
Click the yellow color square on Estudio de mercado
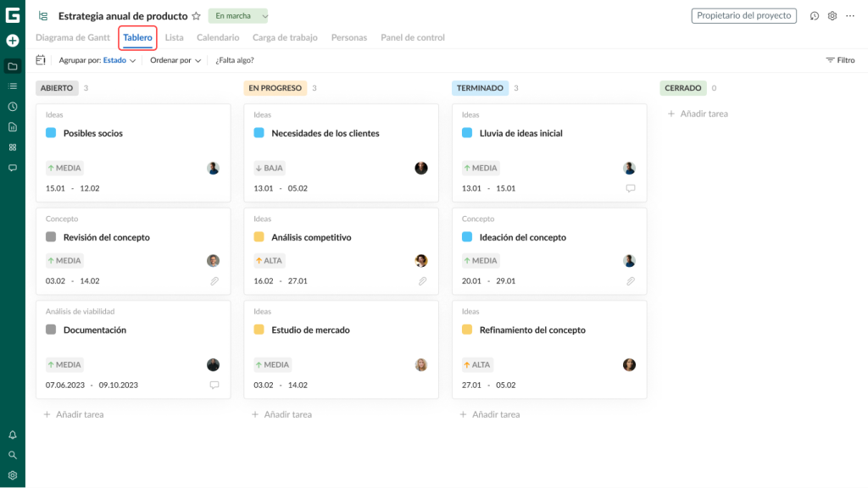(x=259, y=330)
